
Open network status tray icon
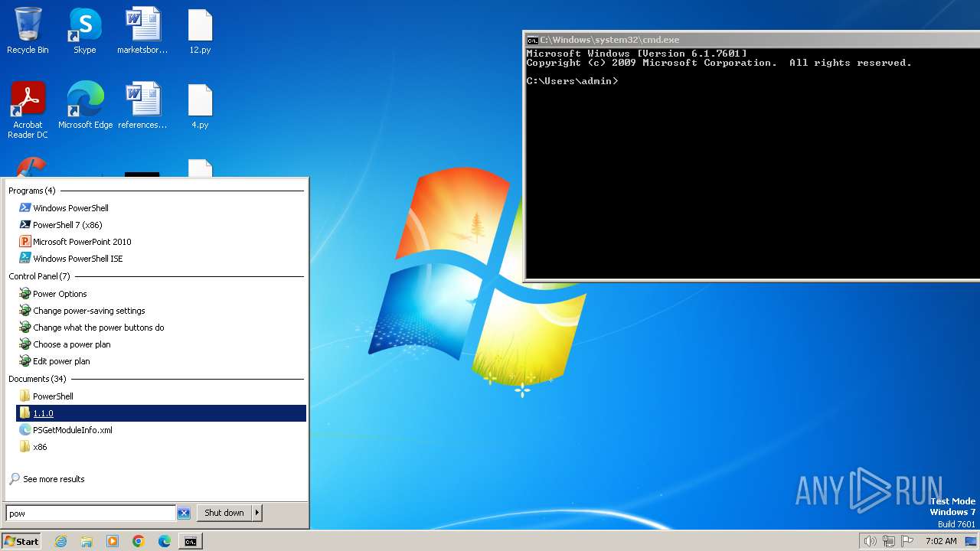click(x=889, y=541)
